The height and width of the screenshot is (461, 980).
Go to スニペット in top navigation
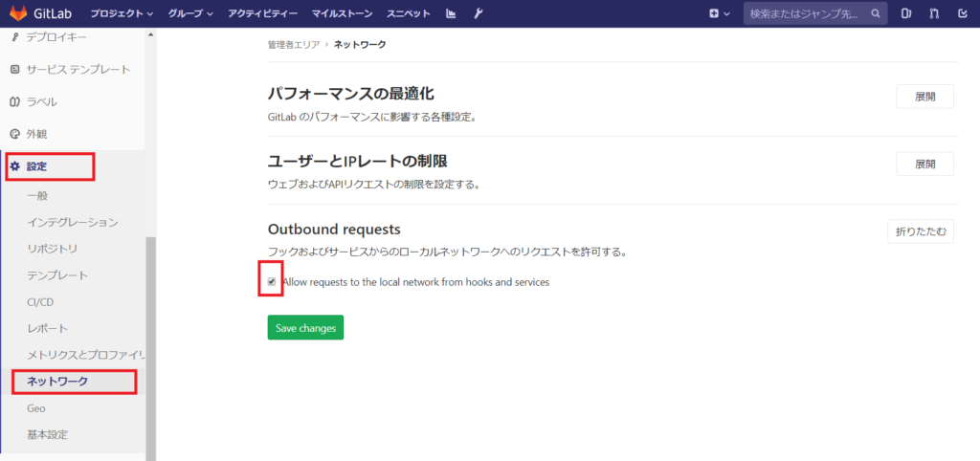408,13
